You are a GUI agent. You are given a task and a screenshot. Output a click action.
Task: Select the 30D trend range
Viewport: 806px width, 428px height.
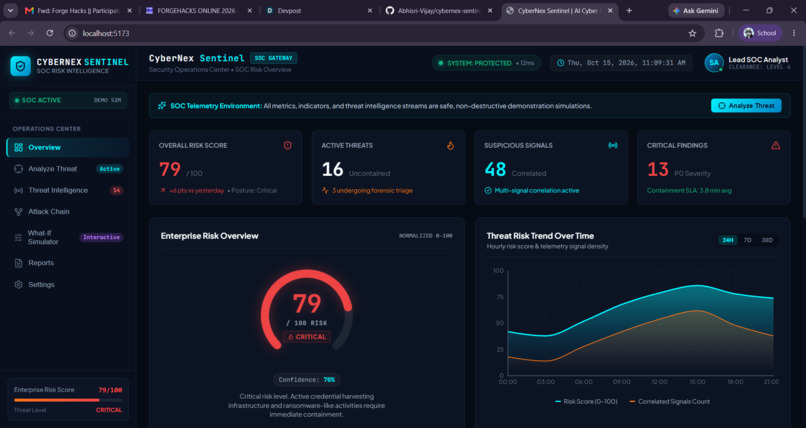pos(767,240)
